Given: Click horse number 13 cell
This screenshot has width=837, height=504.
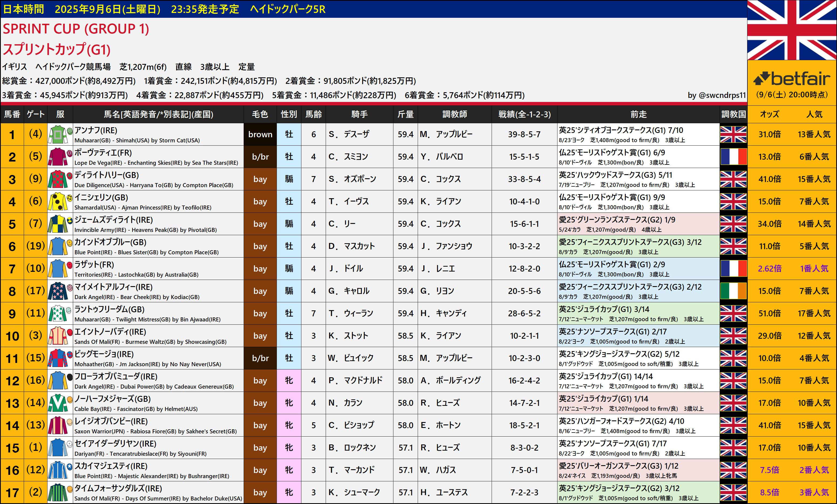Looking at the screenshot, I should click(12, 403).
